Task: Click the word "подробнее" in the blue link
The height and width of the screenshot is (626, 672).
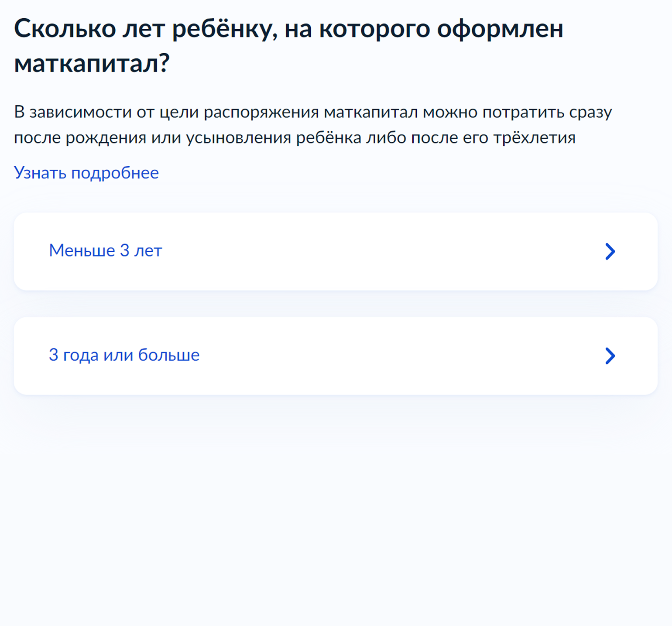Action: (x=115, y=173)
